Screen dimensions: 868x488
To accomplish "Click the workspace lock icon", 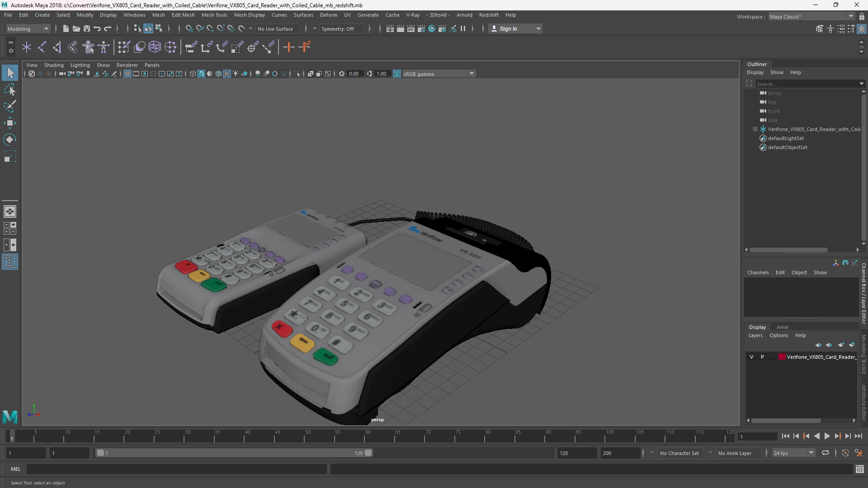I will click(862, 17).
